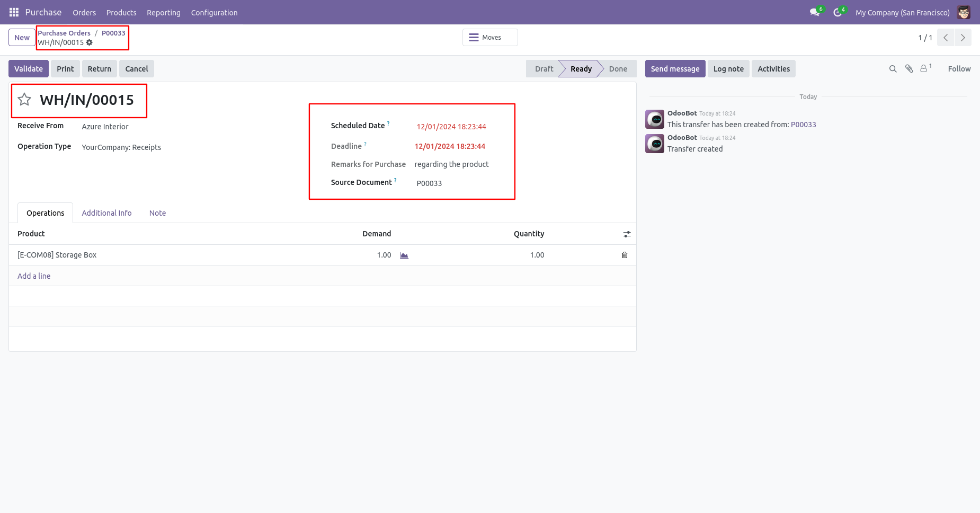The width and height of the screenshot is (980, 513).
Task: Click the Validate button
Action: pyautogui.click(x=29, y=69)
